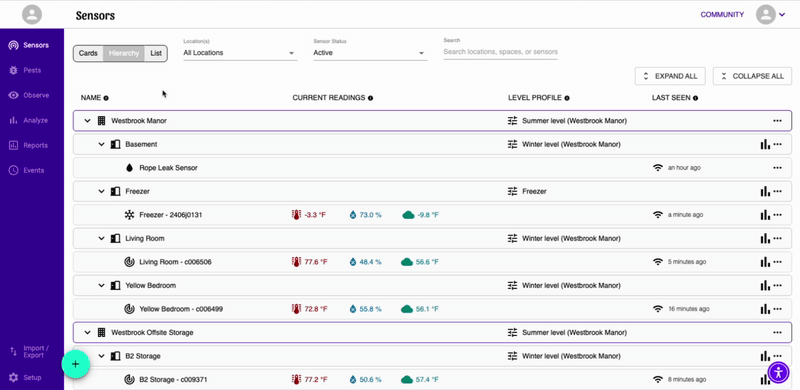Click the Freezer snowflake sensor icon
The height and width of the screenshot is (390, 800).
[130, 215]
